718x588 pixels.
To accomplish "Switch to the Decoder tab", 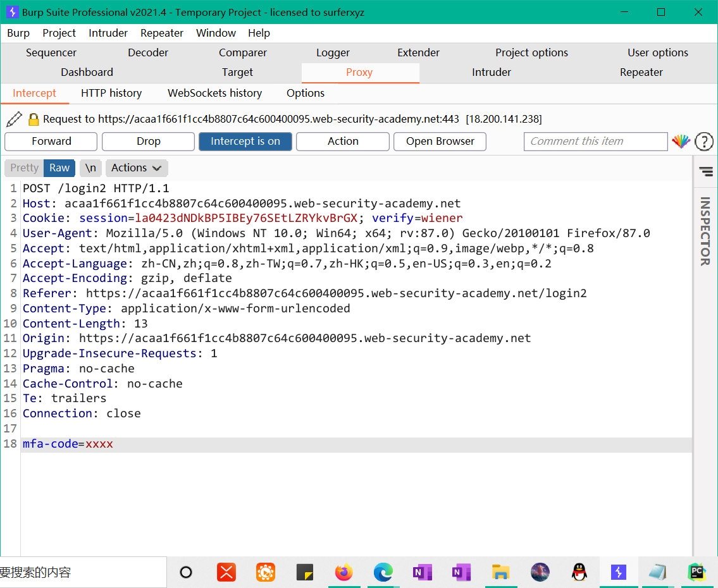I will click(148, 52).
